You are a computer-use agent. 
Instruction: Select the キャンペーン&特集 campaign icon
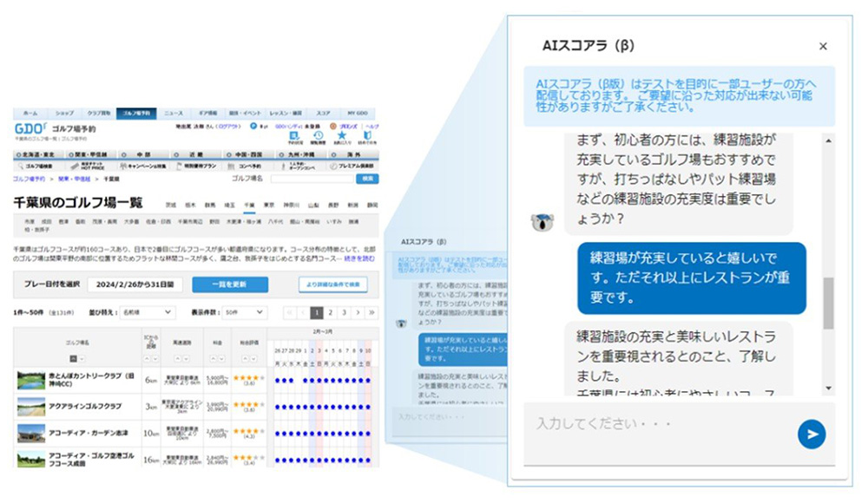click(x=143, y=166)
